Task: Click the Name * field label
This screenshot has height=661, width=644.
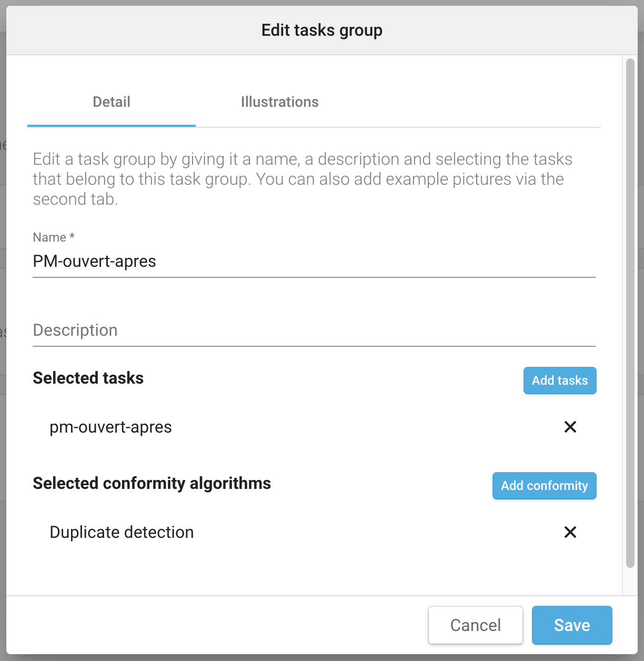Action: pyautogui.click(x=54, y=237)
